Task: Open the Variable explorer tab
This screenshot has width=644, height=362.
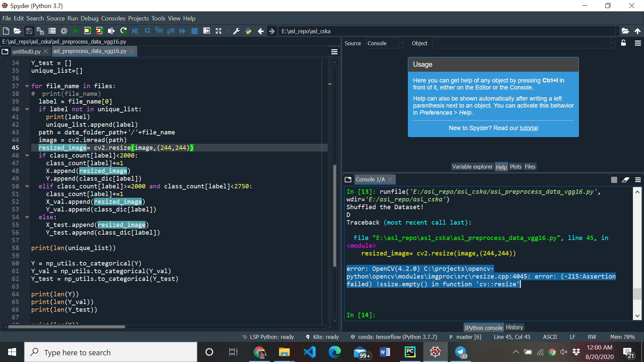Action: 472,167
